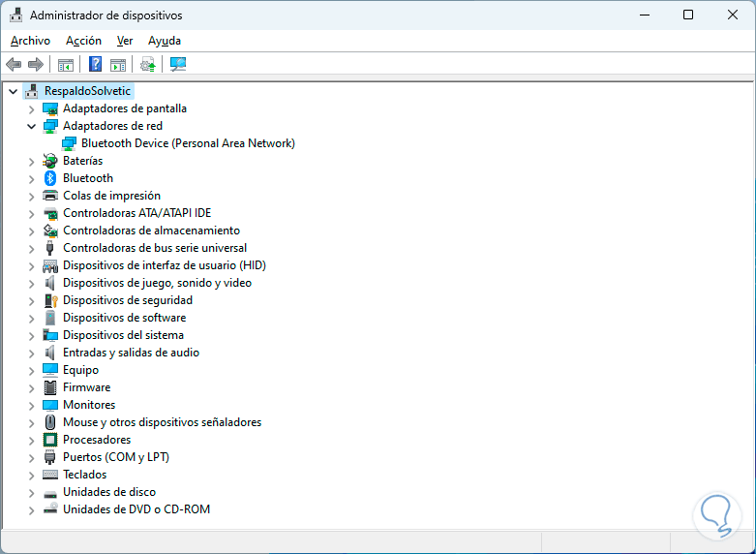Click the Procesadores green chip icon
This screenshot has height=554, width=756.
tap(50, 440)
